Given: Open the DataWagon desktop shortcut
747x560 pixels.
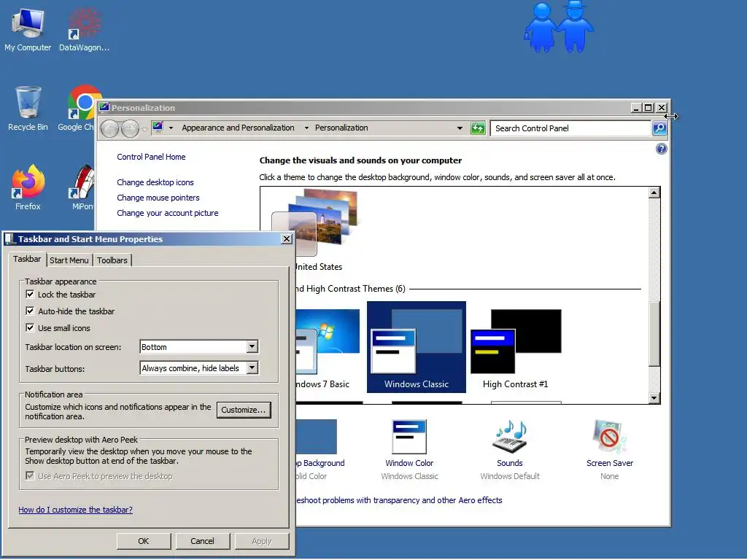Looking at the screenshot, I should pos(84,29).
